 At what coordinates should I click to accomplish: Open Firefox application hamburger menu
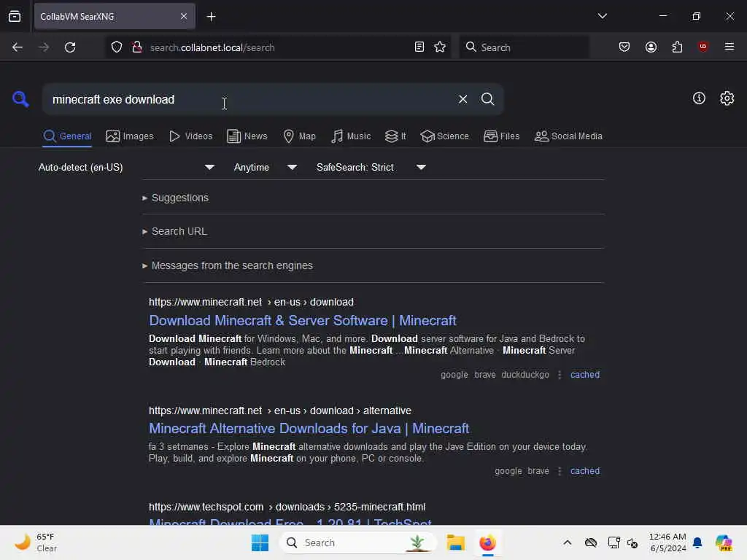[x=729, y=47]
